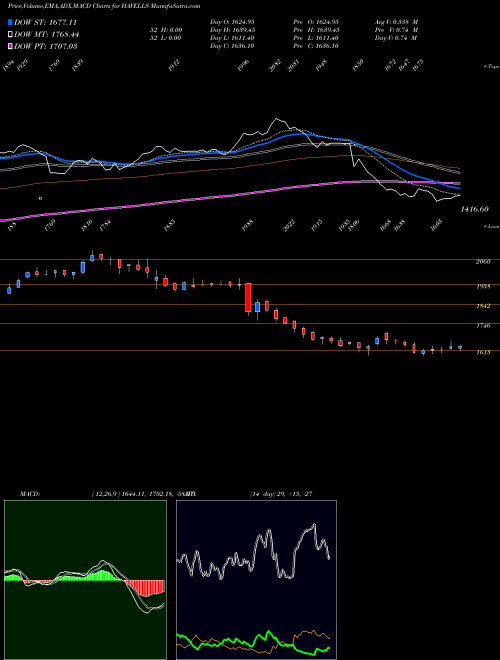Click the 'Pre O: 1624.95' value

pyautogui.click(x=316, y=21)
